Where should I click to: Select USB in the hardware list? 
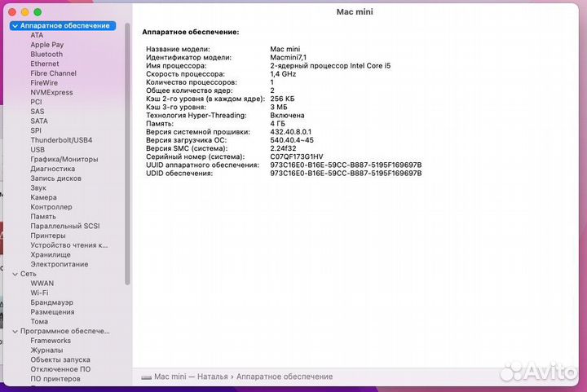click(38, 150)
